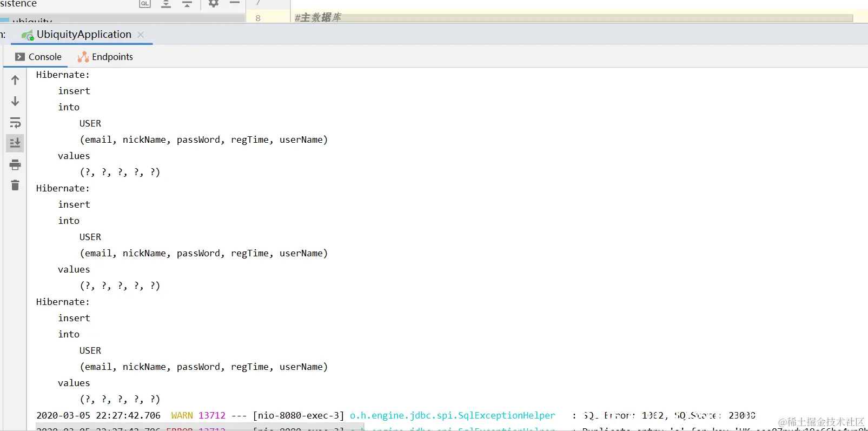Close the UbiquityApplication run tab
The height and width of the screenshot is (431, 868).
pos(141,35)
